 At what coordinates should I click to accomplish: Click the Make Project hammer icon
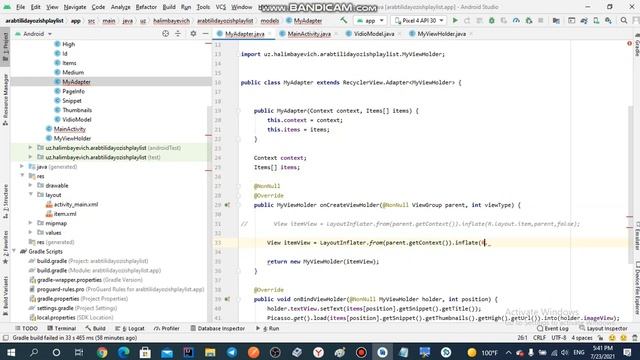(344, 20)
